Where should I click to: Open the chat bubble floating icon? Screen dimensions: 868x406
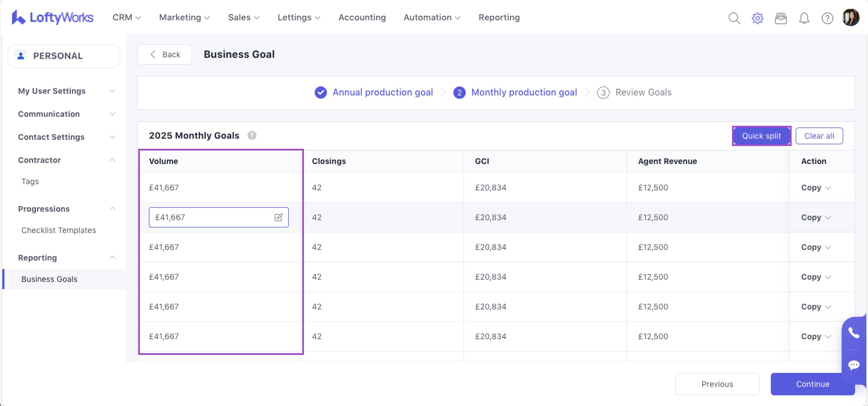(853, 364)
